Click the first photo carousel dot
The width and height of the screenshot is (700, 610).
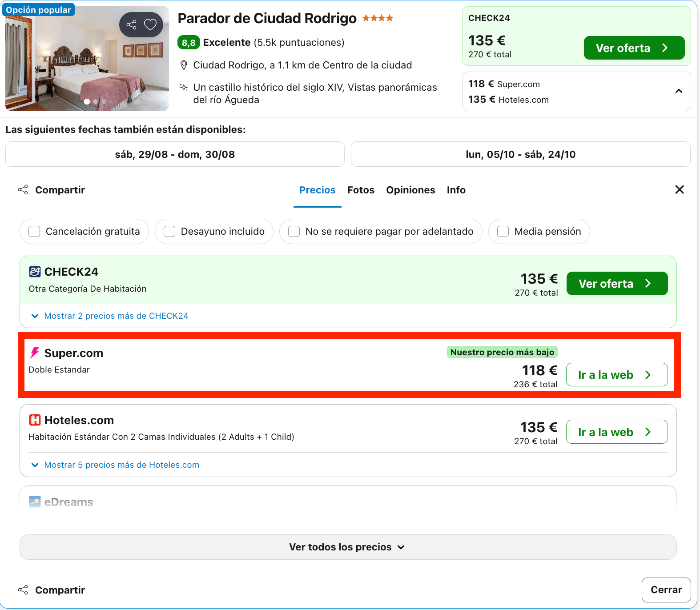[x=87, y=102]
